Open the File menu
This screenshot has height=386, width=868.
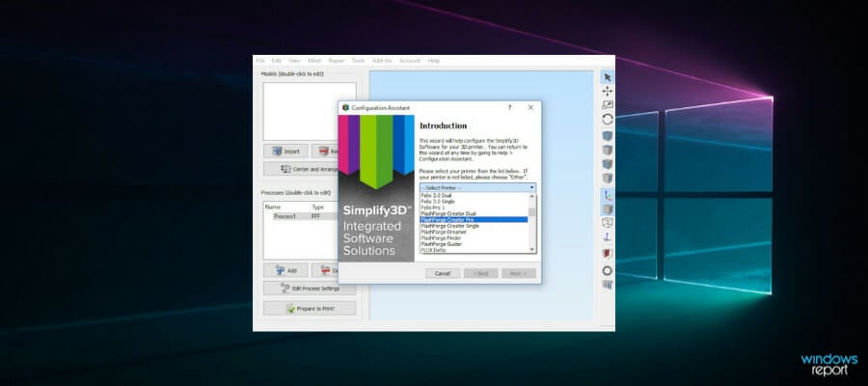pyautogui.click(x=260, y=61)
